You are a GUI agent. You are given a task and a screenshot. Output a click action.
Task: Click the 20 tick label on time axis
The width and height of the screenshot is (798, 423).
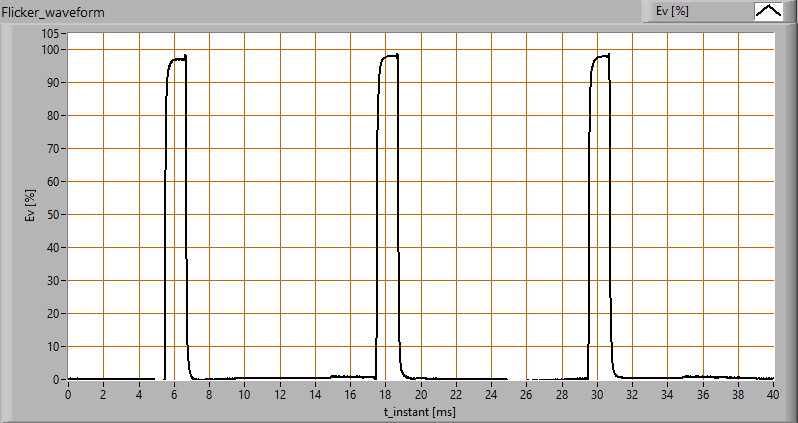(x=421, y=395)
